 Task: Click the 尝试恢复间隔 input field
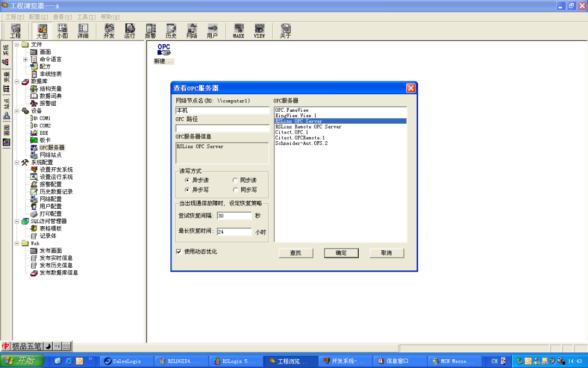(x=234, y=215)
